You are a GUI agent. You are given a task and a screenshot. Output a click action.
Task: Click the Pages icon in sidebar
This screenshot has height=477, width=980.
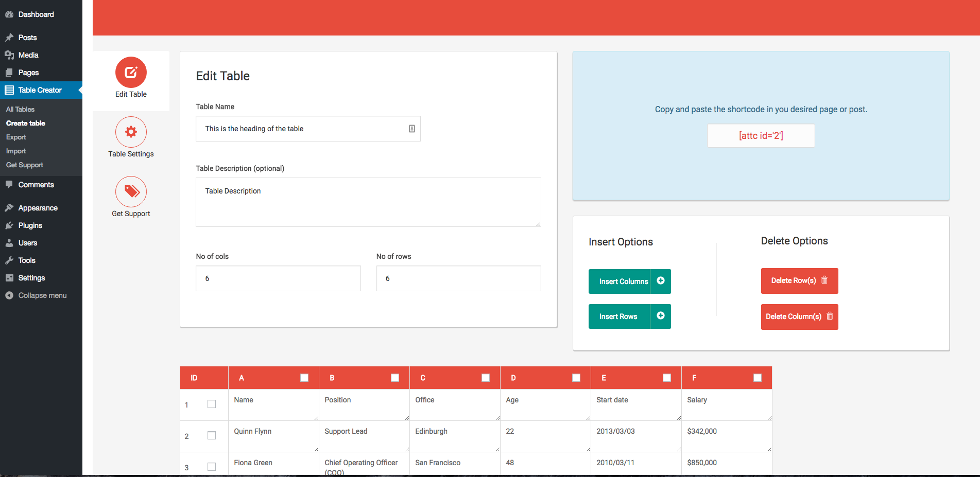pos(9,73)
